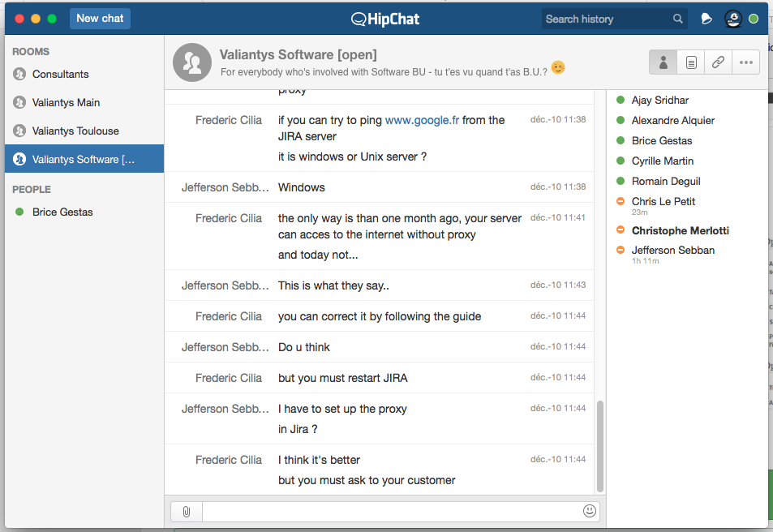Screen dimensions: 773x532
Task: Click Christophe Merlotti's orange away icon
Action: point(621,230)
